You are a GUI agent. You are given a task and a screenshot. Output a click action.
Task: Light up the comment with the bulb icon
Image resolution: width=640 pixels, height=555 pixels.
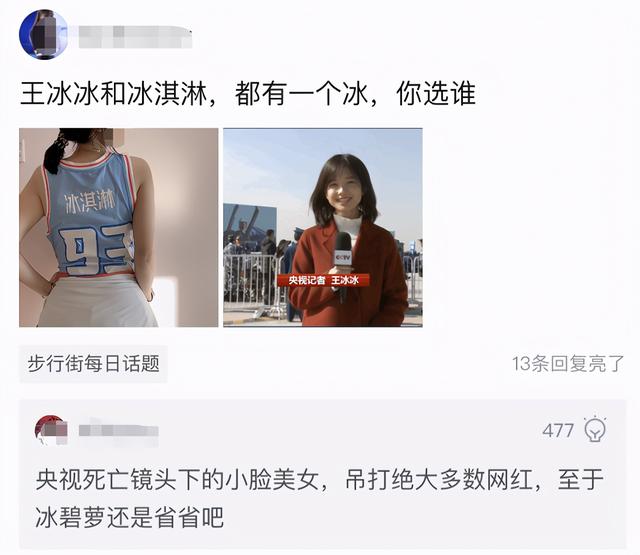(595, 429)
